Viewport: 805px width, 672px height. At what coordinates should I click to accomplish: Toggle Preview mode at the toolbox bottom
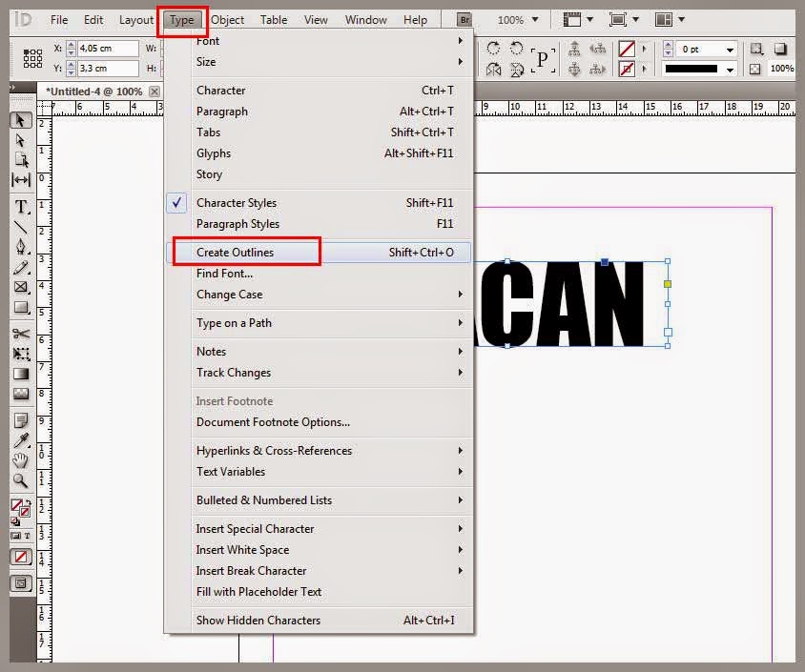click(21, 583)
